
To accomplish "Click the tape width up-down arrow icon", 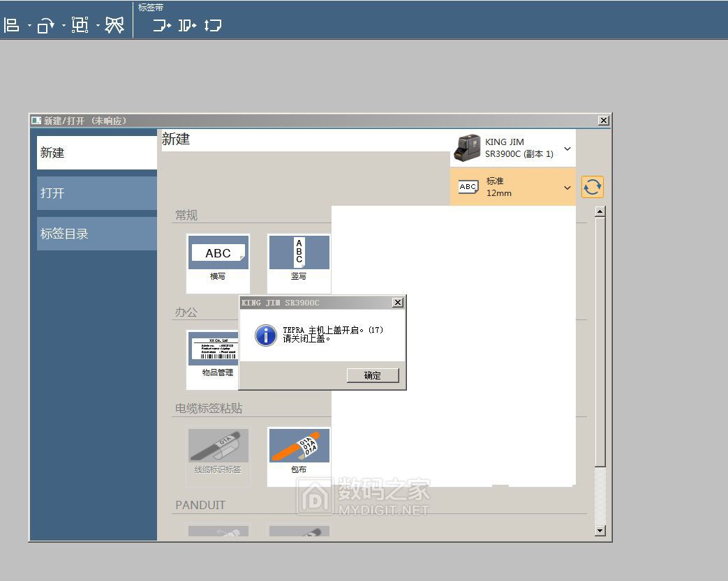I will pos(213,25).
